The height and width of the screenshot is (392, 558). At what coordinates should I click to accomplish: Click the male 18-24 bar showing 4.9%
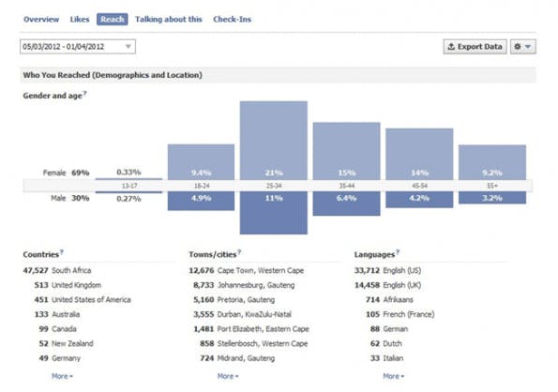(x=201, y=201)
